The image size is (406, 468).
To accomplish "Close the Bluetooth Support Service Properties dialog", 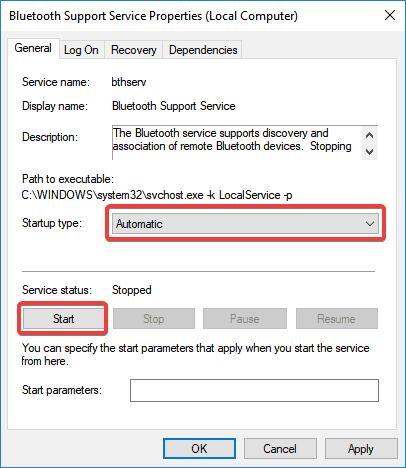I will click(390, 15).
